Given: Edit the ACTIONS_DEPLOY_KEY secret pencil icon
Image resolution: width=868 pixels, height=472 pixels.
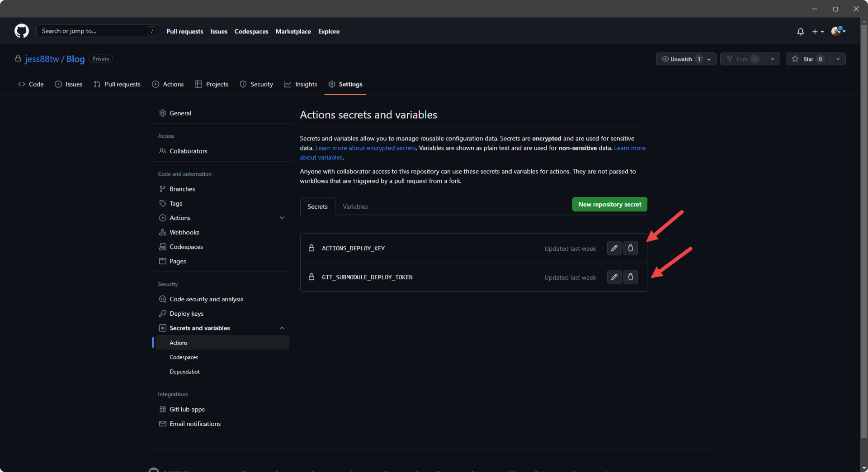Looking at the screenshot, I should [x=614, y=248].
